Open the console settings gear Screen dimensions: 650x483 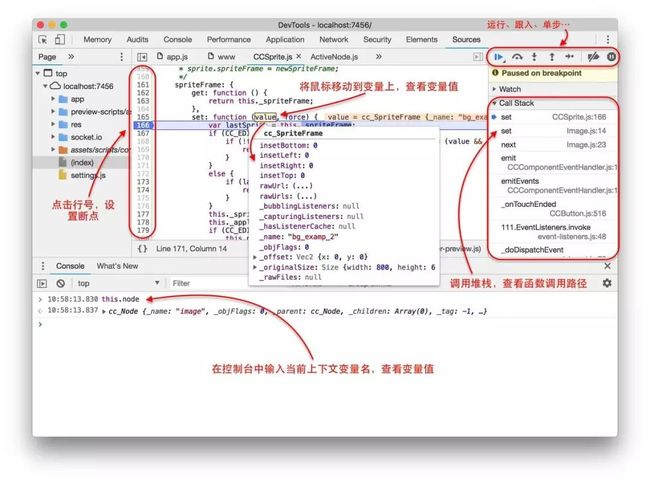tap(607, 283)
